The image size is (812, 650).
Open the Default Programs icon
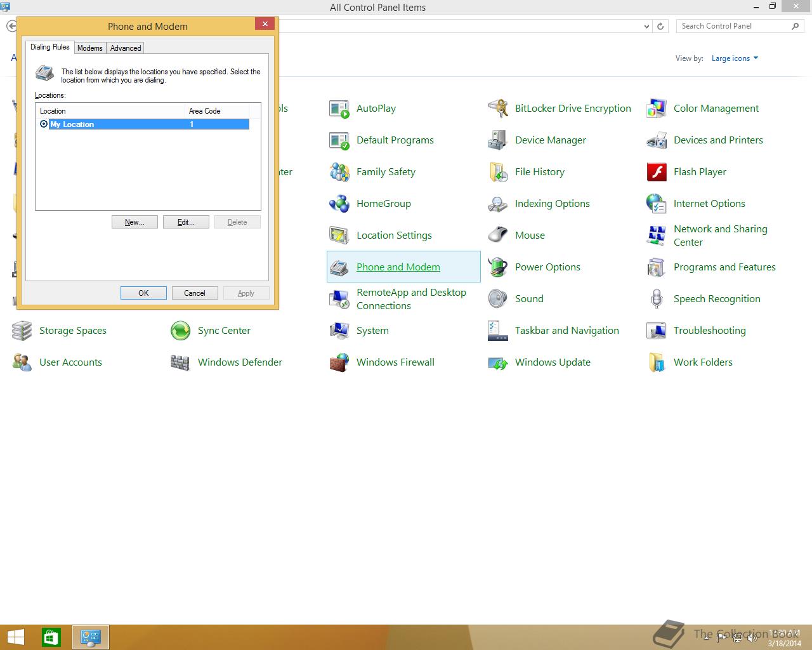tap(339, 140)
